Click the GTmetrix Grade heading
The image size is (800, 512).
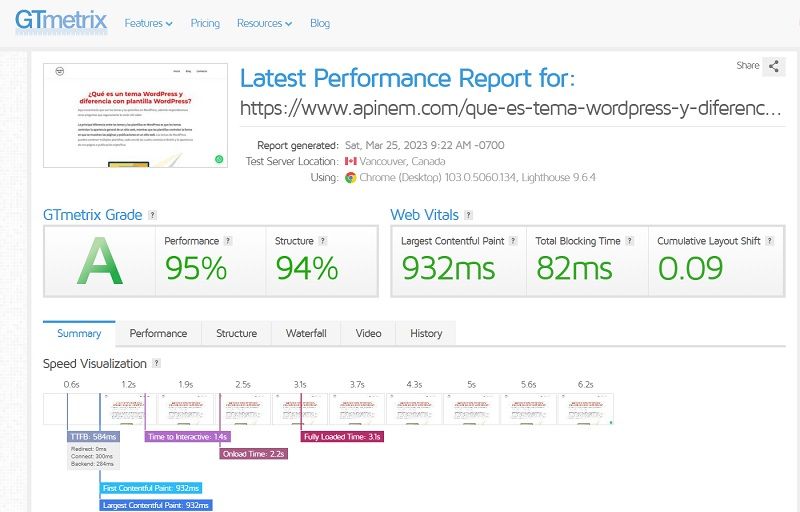[92, 215]
